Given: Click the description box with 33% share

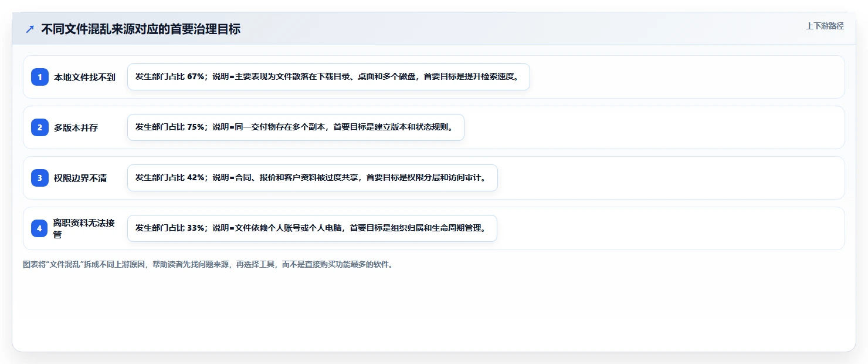Looking at the screenshot, I should point(312,228).
